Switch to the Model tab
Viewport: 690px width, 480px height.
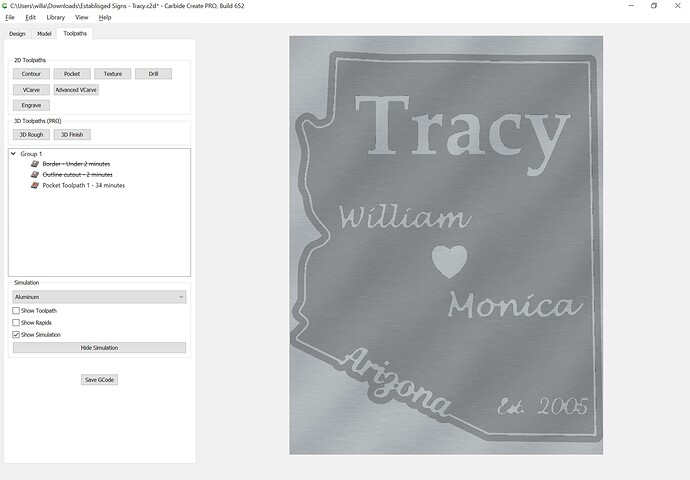coord(44,34)
